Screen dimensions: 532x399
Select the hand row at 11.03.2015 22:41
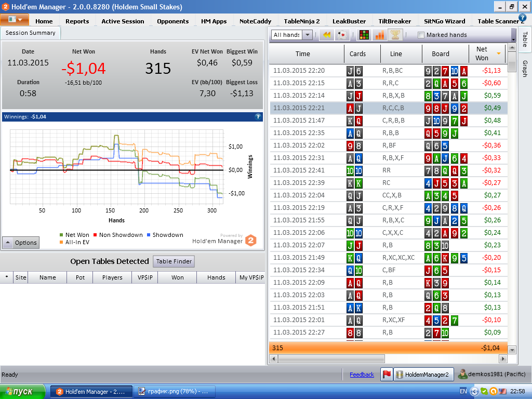click(389, 170)
